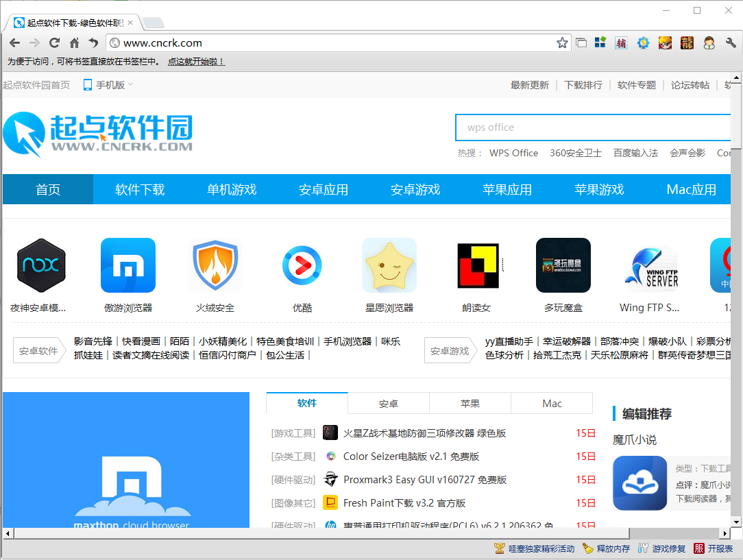Open Color Seizer电脑版 v2.1 免费版 entry
Screen dimensions: 743x560
(x=411, y=456)
